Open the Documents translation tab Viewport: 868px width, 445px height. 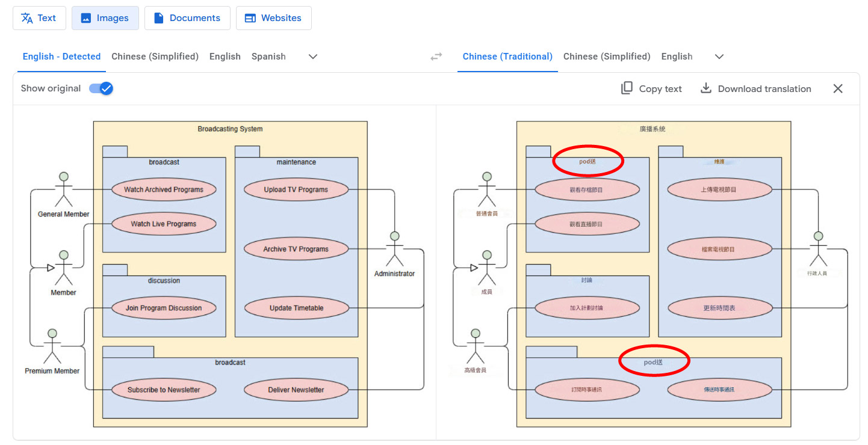pos(187,18)
